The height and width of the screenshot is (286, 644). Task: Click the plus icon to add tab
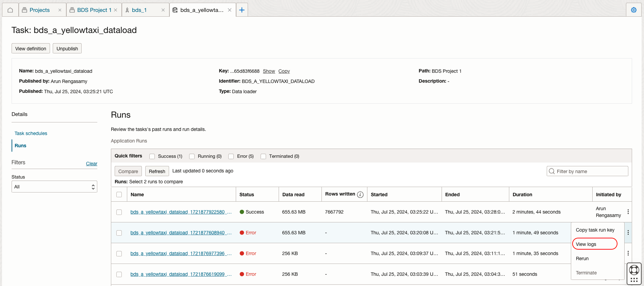click(x=242, y=10)
